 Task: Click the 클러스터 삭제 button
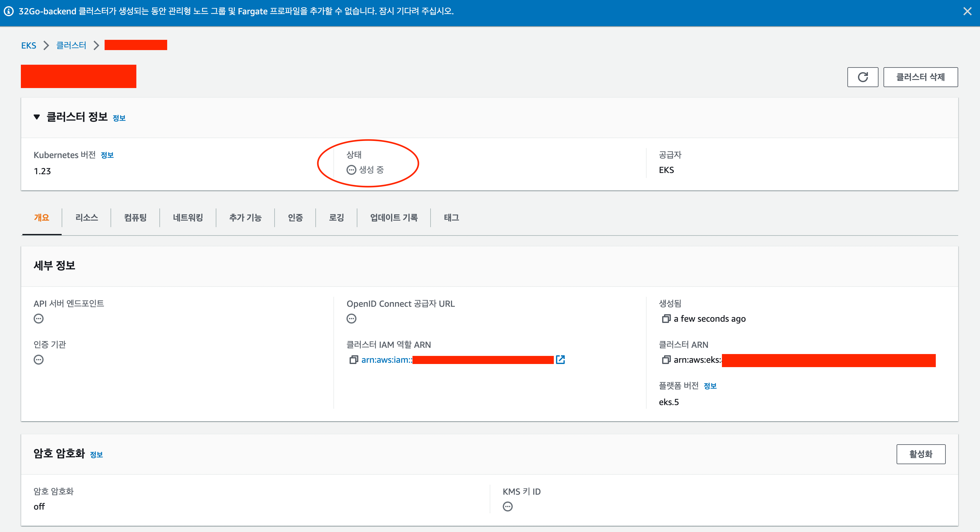[x=920, y=77]
